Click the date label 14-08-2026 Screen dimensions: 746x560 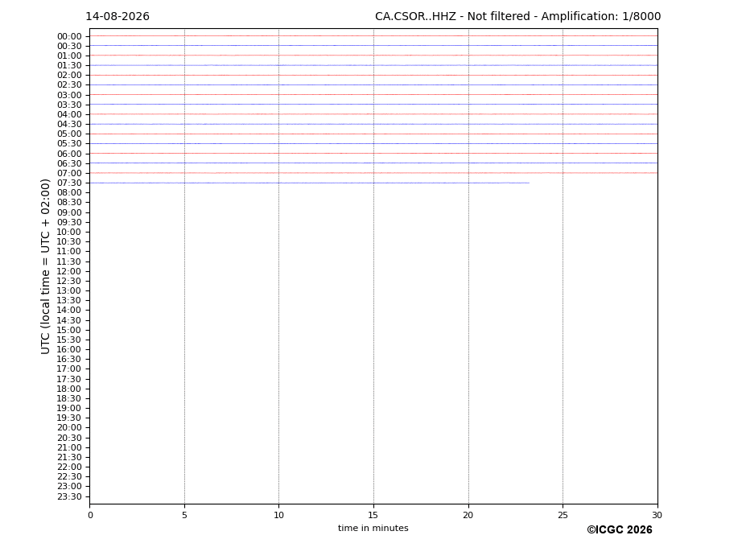point(117,17)
